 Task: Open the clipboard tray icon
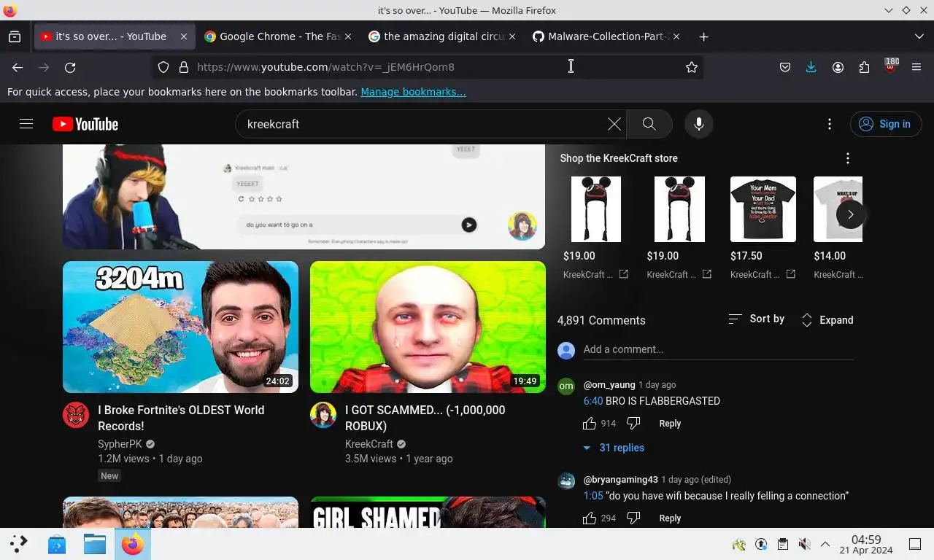[782, 544]
